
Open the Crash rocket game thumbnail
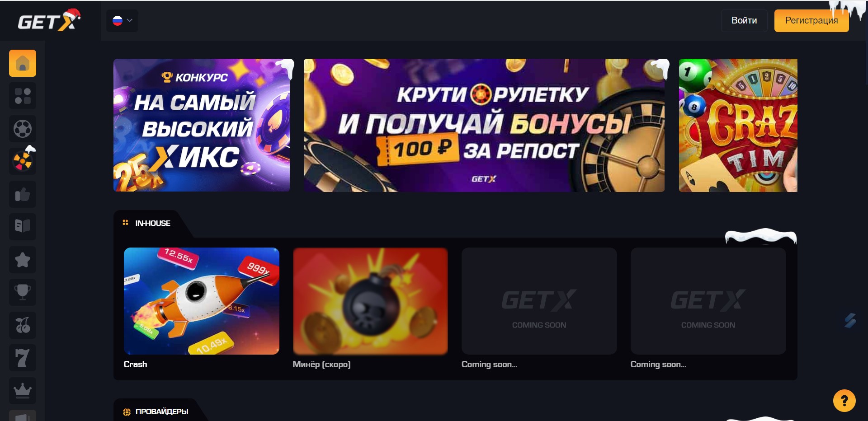(202, 301)
